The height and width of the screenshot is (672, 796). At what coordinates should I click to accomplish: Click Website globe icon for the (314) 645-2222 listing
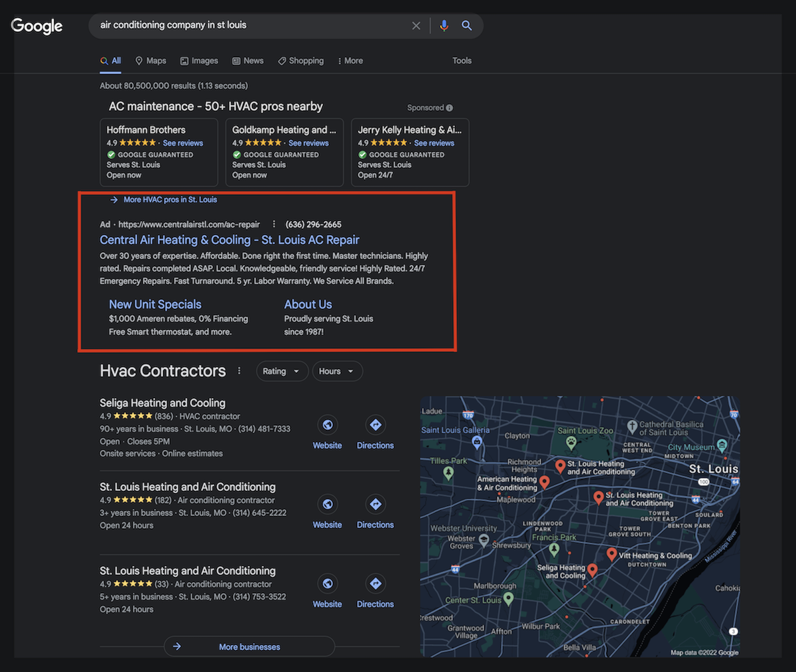click(328, 504)
